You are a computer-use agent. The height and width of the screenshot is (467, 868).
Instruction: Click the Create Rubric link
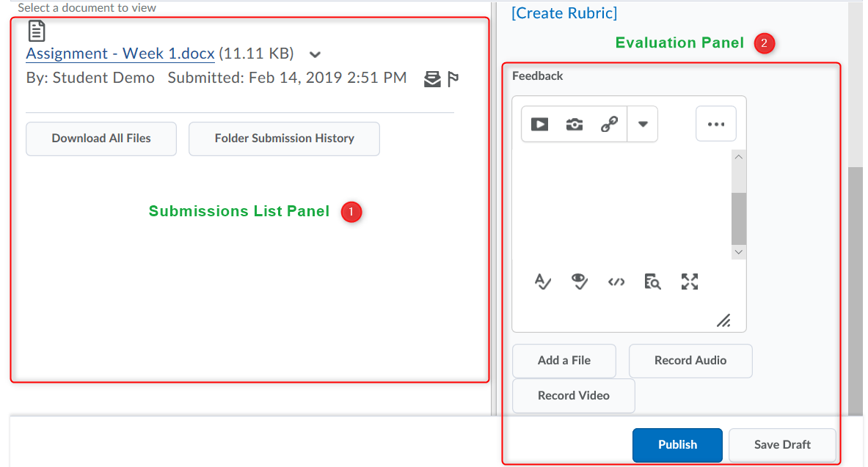coord(564,13)
